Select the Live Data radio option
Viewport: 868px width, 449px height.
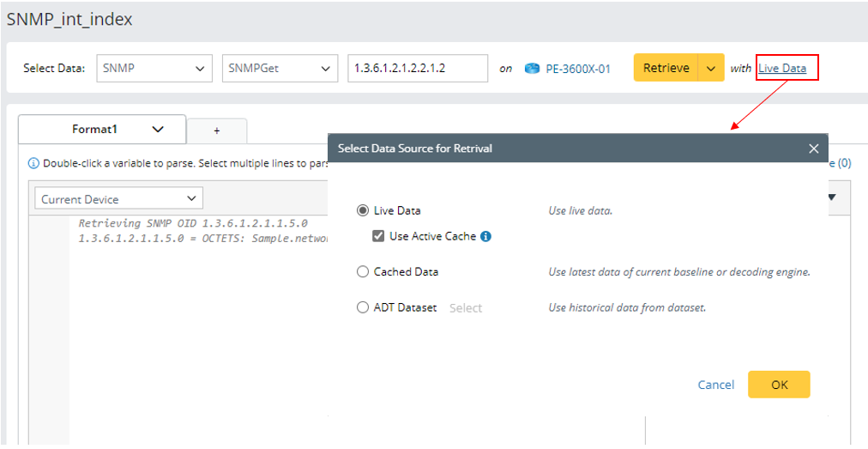pyautogui.click(x=363, y=210)
